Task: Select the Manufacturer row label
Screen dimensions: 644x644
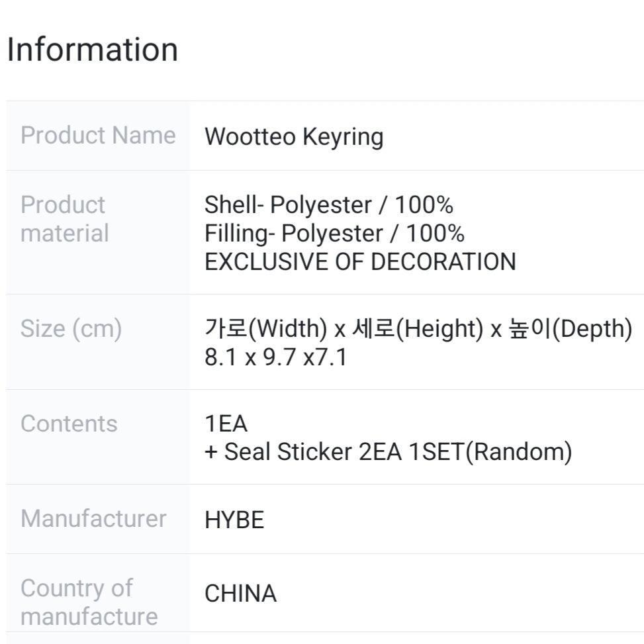Action: click(93, 518)
